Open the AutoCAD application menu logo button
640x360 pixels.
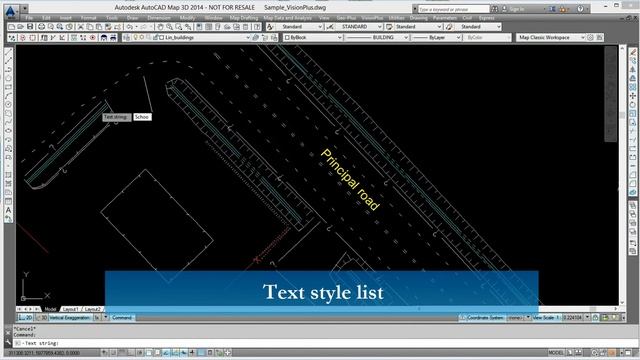point(11,11)
